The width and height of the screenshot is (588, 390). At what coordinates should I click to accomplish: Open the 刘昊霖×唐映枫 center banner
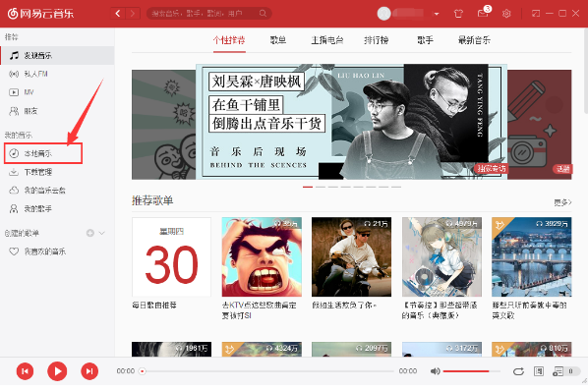coord(351,122)
